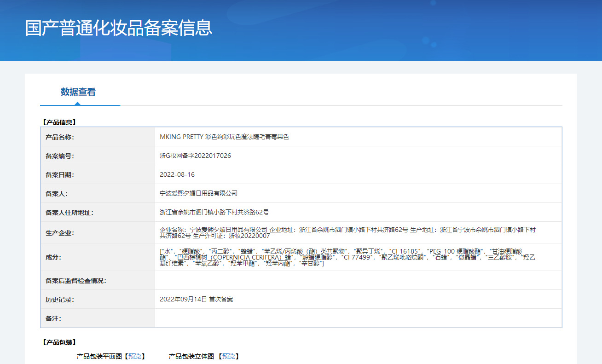Select product name MKING PRETTY 彩色绚彩玩色魔法睫毛膏莓果色
602x364 pixels.
(224, 137)
